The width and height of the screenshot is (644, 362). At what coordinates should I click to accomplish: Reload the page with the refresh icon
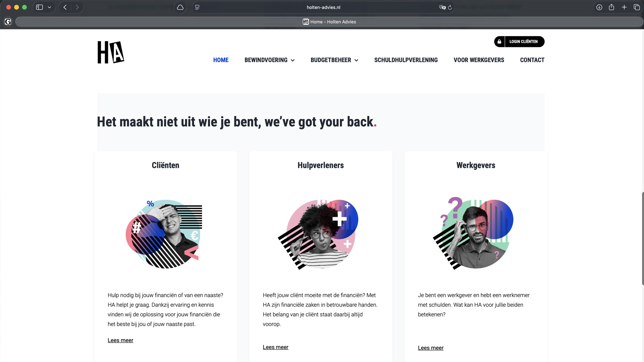coord(450,7)
